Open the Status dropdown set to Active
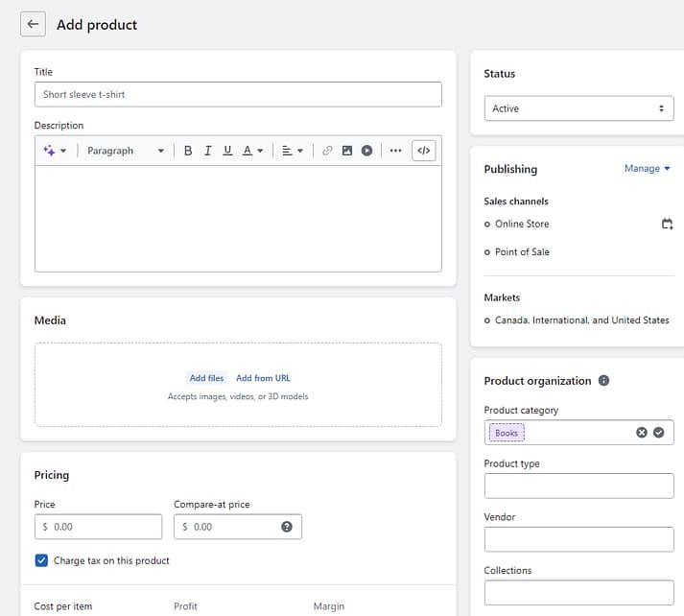Viewport: 684px width, 616px height. (578, 108)
